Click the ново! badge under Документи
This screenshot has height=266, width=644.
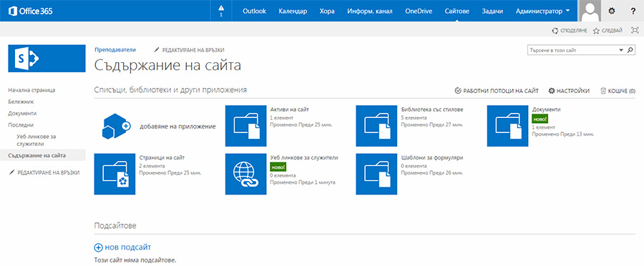(x=540, y=119)
